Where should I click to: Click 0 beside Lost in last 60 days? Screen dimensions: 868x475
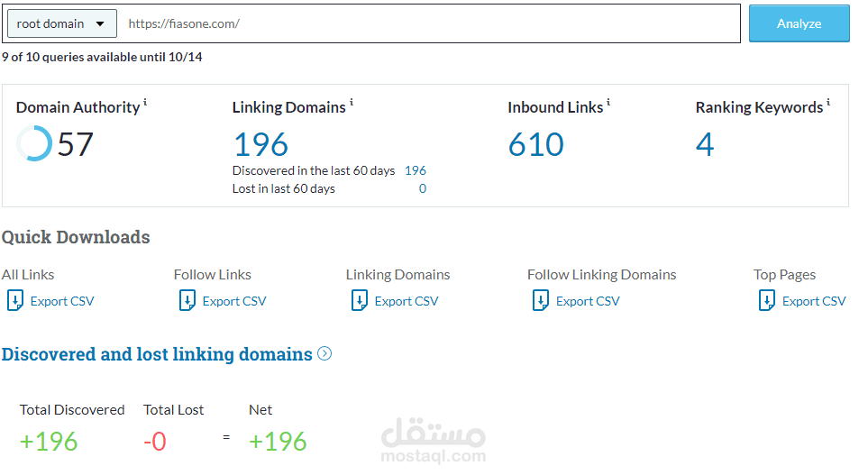click(423, 188)
